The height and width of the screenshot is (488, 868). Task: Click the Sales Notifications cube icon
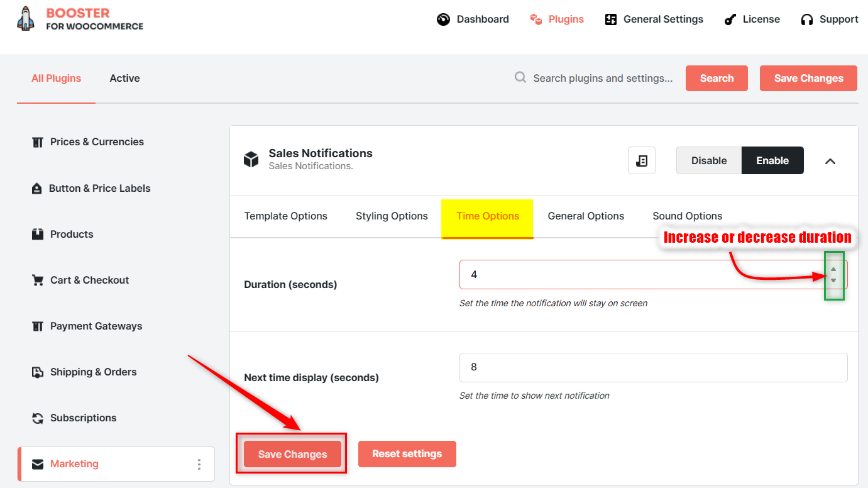point(251,159)
